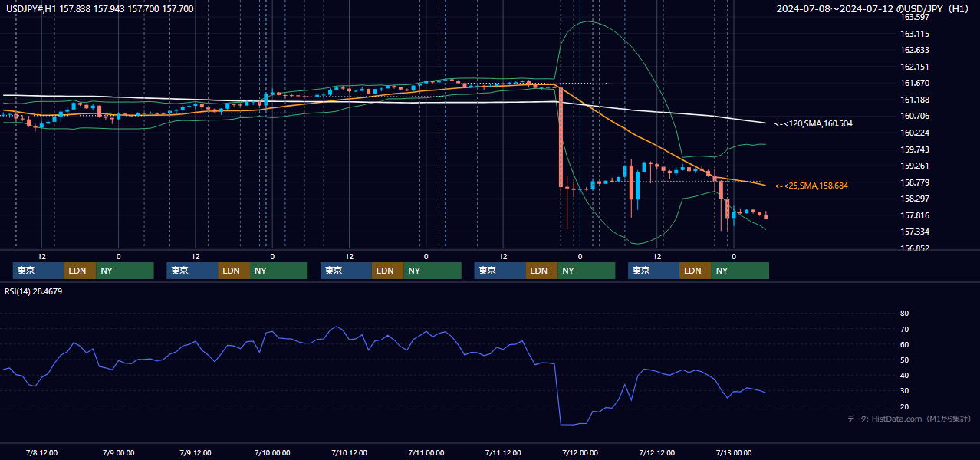Click the NY session block for July 12
980x460 pixels.
tap(740, 271)
